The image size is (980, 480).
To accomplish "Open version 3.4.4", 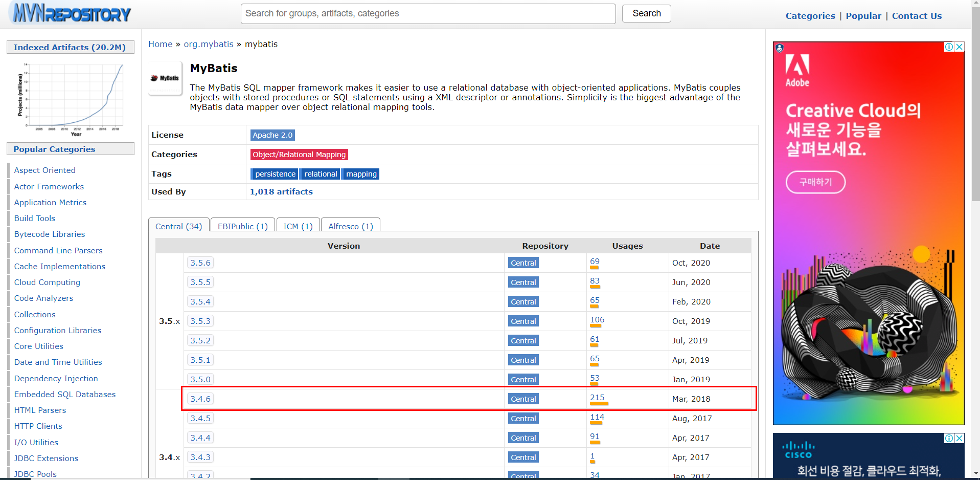I will pos(200,438).
